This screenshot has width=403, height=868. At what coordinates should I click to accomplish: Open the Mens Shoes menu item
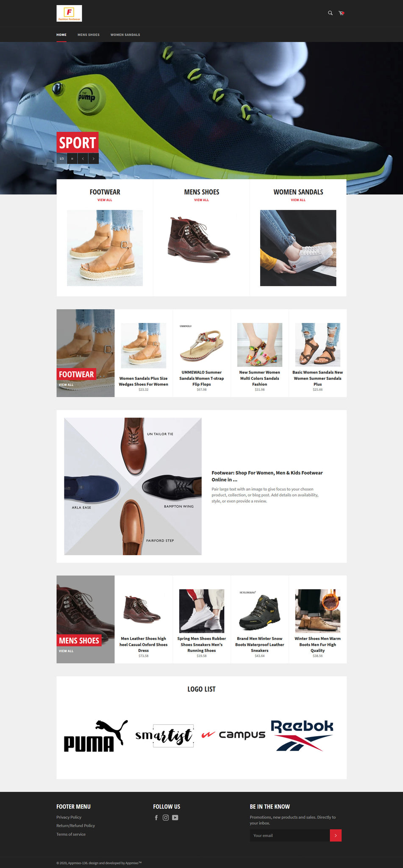tap(89, 35)
